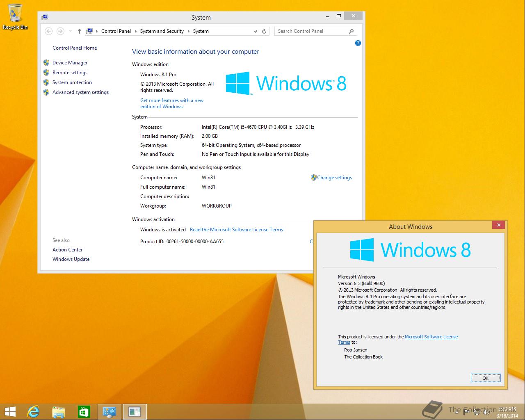Open Action Center under See also
The width and height of the screenshot is (525, 420).
[x=68, y=250]
